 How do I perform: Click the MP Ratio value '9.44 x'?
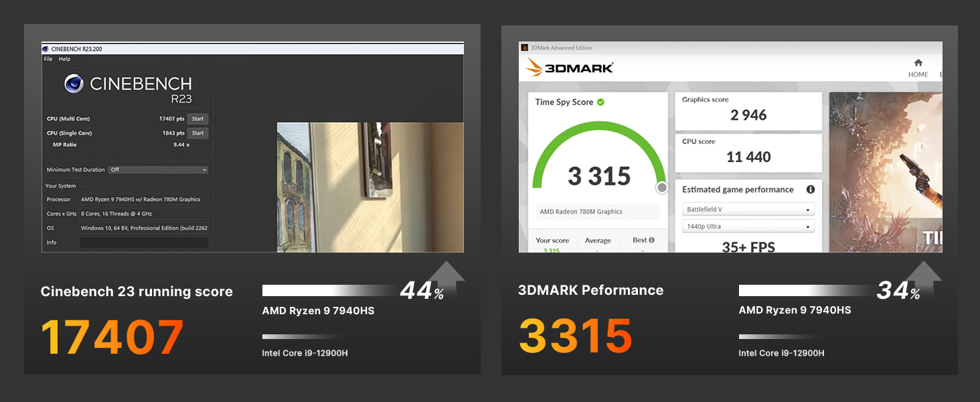tap(181, 144)
